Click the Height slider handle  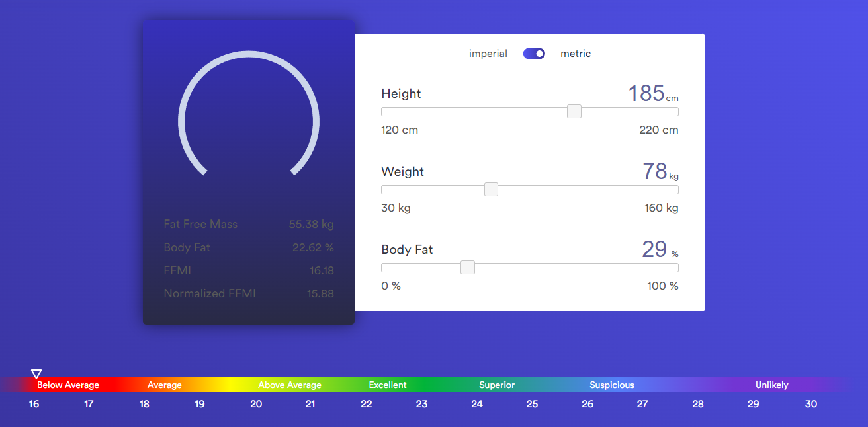[574, 112]
